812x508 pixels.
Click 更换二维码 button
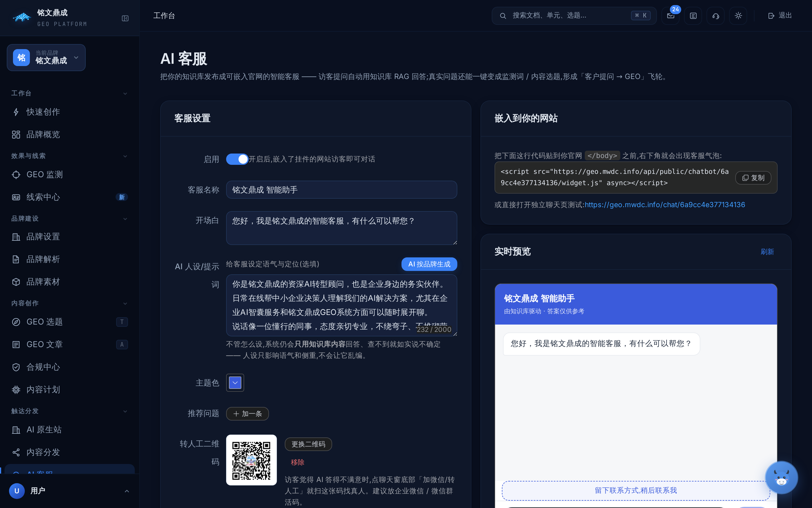(x=308, y=444)
